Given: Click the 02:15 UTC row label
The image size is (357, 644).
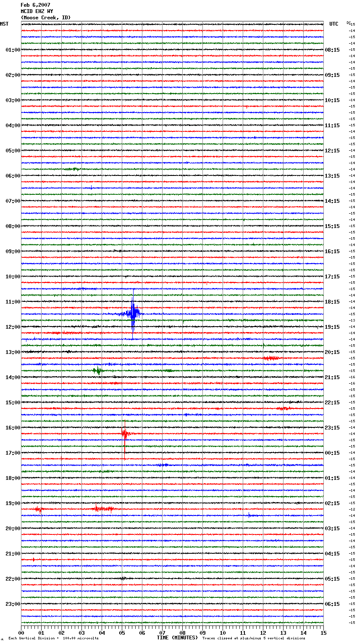Looking at the screenshot, I should point(332,503).
